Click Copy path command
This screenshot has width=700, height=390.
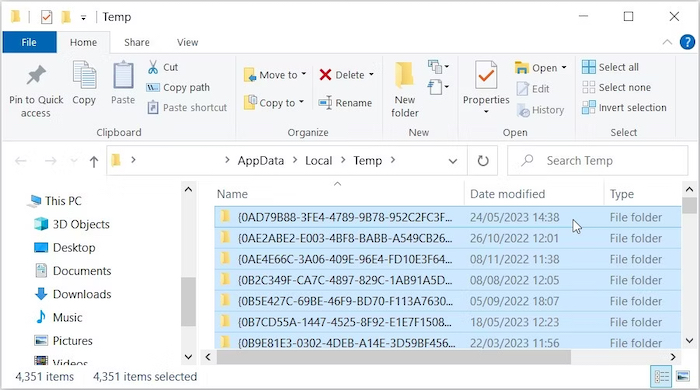[x=178, y=87]
